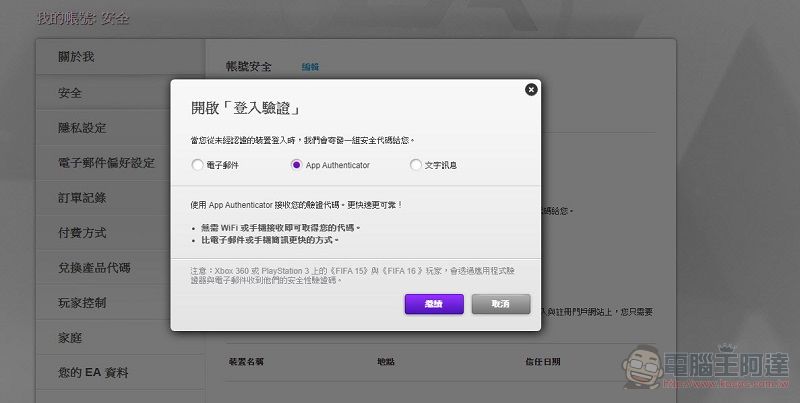Select the 文字訊息 radio option

(x=416, y=165)
